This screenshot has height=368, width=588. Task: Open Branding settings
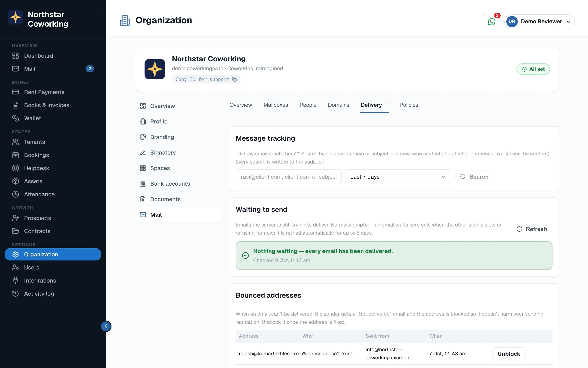(178, 137)
